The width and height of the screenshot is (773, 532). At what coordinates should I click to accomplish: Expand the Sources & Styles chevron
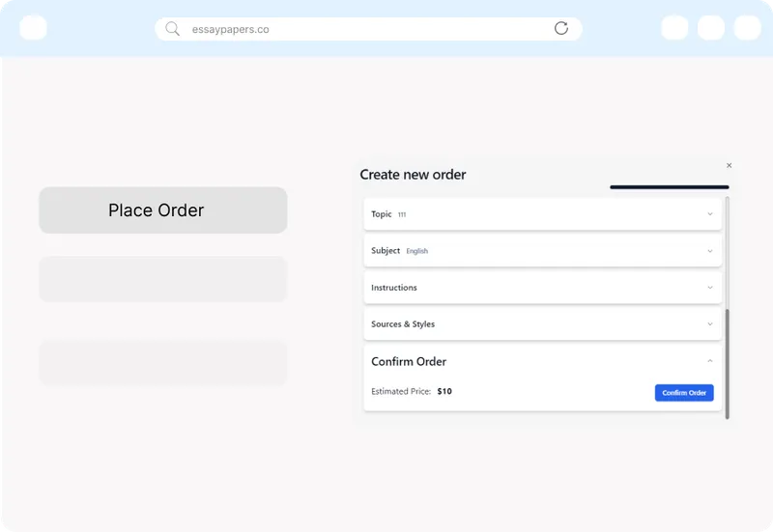coord(710,324)
